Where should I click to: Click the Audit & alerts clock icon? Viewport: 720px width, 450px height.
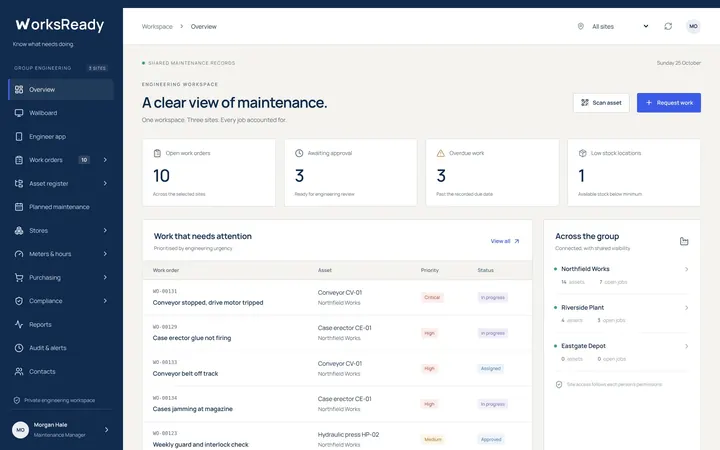19,348
